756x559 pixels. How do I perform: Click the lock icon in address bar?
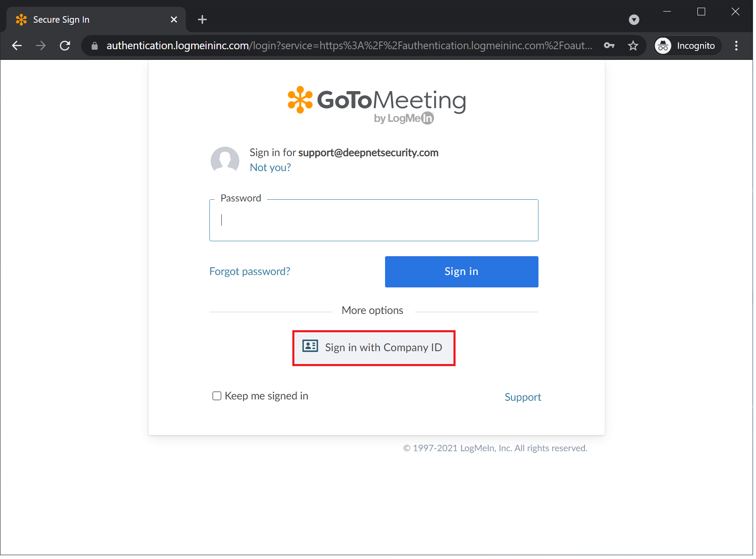[95, 46]
